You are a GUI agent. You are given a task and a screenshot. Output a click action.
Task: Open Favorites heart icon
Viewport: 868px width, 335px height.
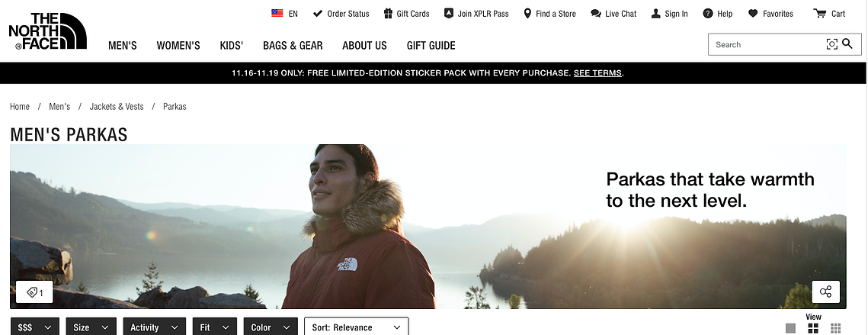coord(753,13)
